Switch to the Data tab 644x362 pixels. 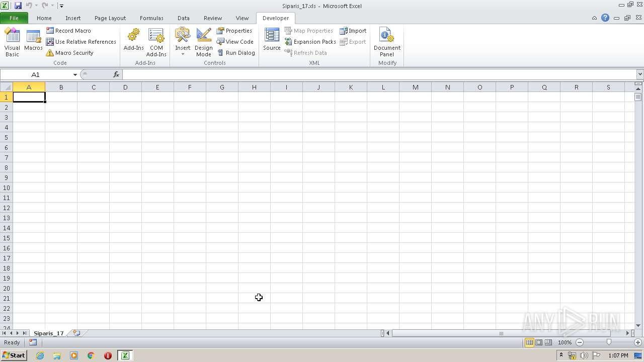[184, 18]
